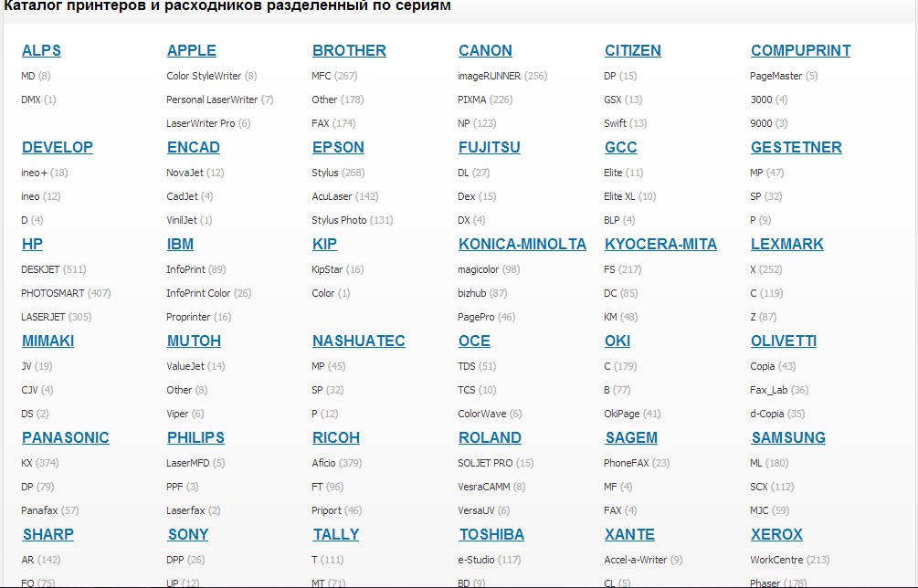Go to the LEXMARK brand heading
This screenshot has width=918, height=588.
(x=787, y=244)
